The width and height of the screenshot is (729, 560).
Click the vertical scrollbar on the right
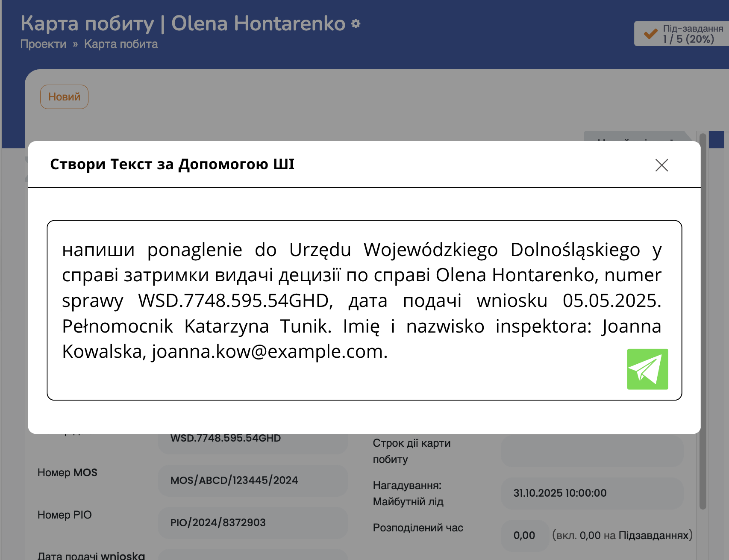pyautogui.click(x=703, y=325)
